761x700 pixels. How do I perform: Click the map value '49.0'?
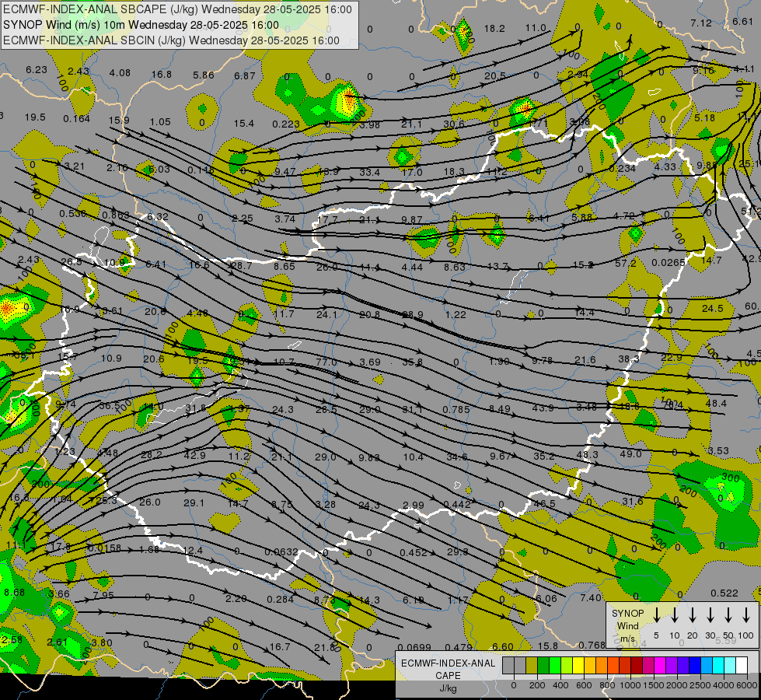[x=631, y=453]
